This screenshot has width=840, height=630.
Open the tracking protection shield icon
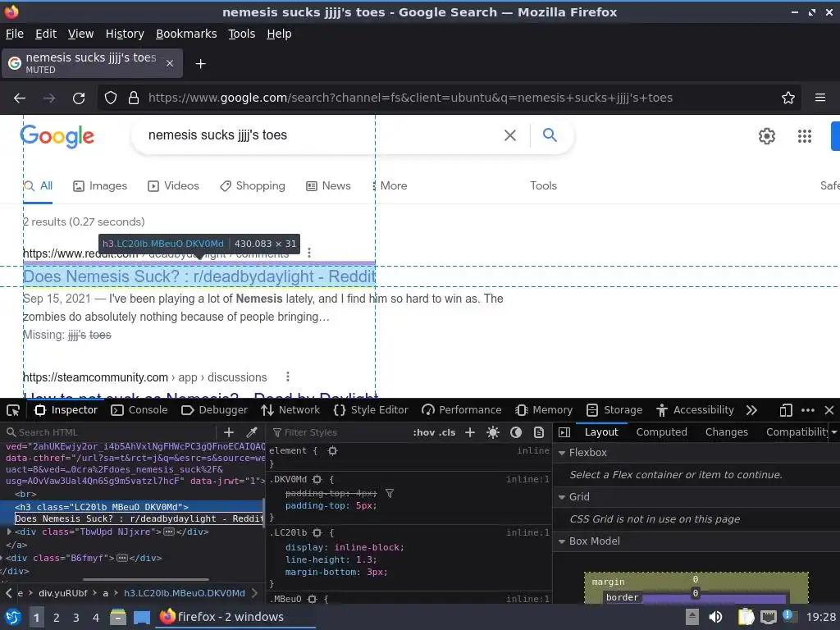click(111, 98)
